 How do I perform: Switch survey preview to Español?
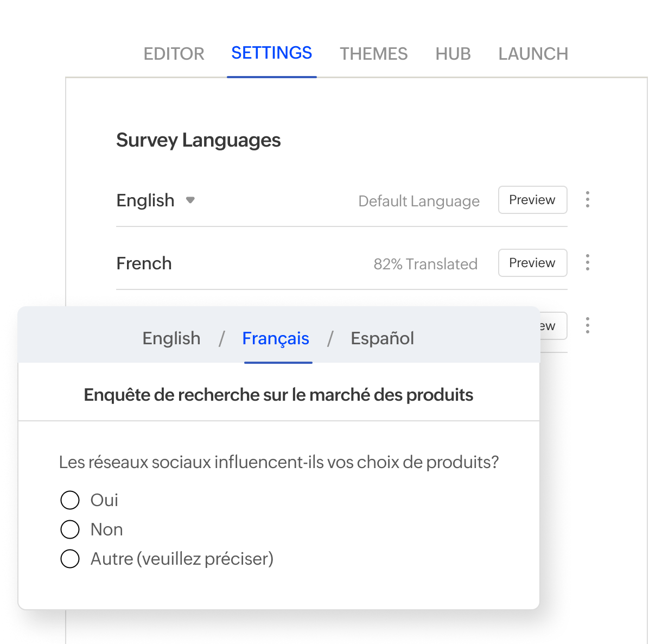point(382,338)
